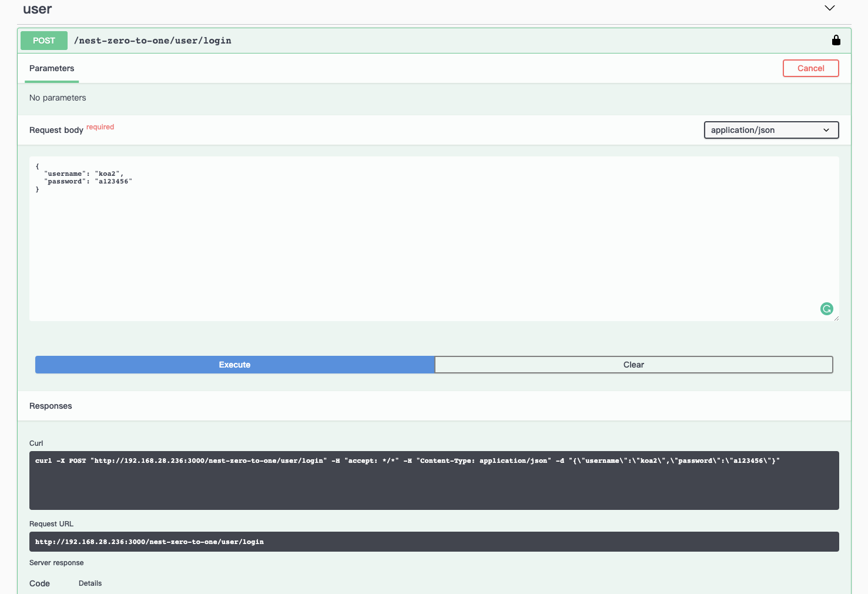
Task: Cancel the try-it-out mode
Action: click(810, 68)
